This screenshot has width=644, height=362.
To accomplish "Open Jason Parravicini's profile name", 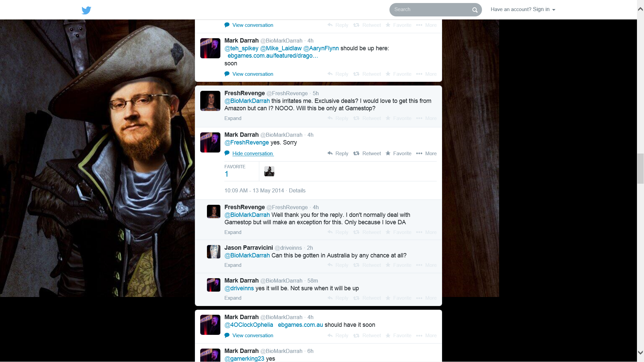I will 249,248.
